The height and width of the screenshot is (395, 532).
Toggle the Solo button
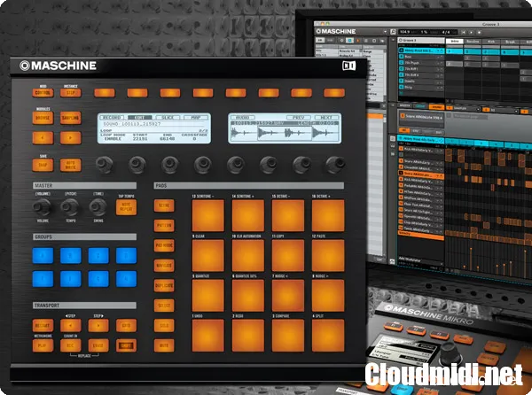click(164, 324)
